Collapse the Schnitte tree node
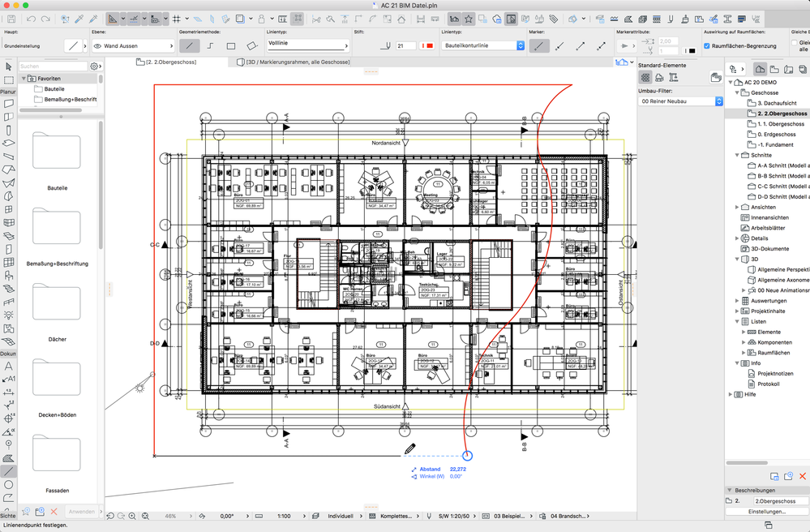The width and height of the screenshot is (810, 532). tap(737, 155)
